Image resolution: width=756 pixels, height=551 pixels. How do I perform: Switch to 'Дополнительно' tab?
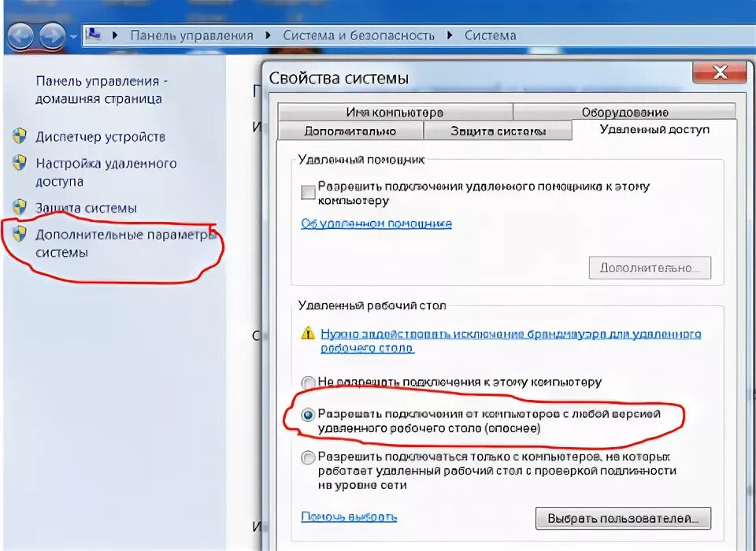pyautogui.click(x=350, y=131)
